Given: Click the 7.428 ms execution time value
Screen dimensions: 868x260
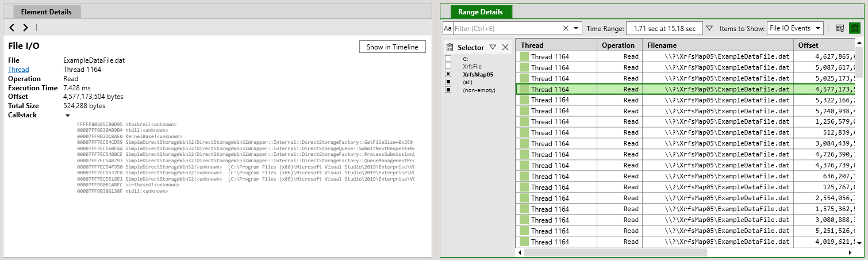Looking at the screenshot, I should [x=78, y=87].
